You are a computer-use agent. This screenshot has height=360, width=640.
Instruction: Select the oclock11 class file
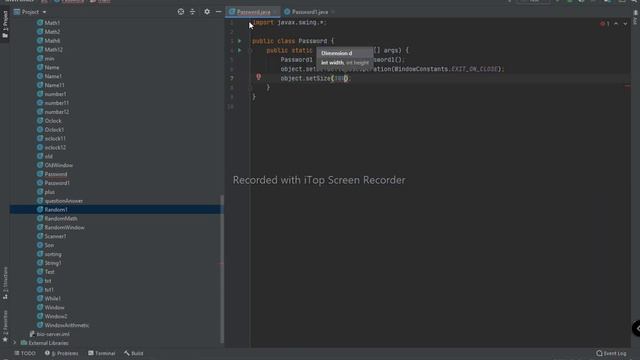coord(51,138)
